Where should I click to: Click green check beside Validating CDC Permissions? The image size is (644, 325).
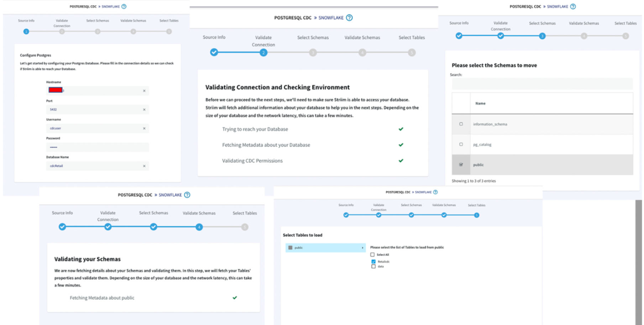tap(401, 161)
